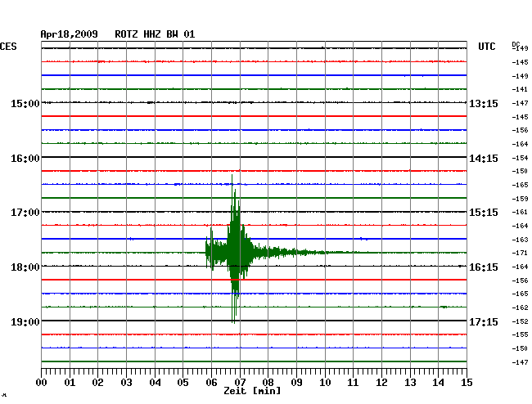Click the 02 minute axis tick label
The image size is (532, 404).
[97, 382]
